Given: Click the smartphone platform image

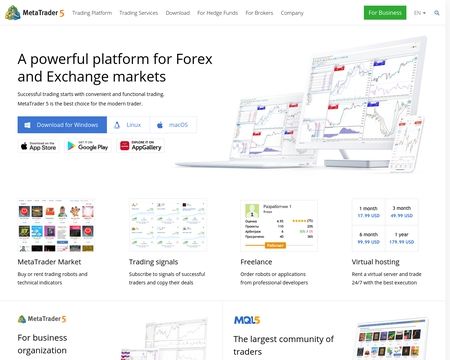Looking at the screenshot, I should click(407, 143).
